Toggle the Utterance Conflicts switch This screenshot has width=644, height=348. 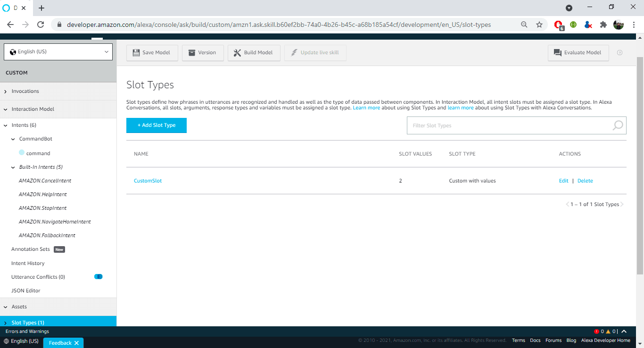(x=98, y=277)
